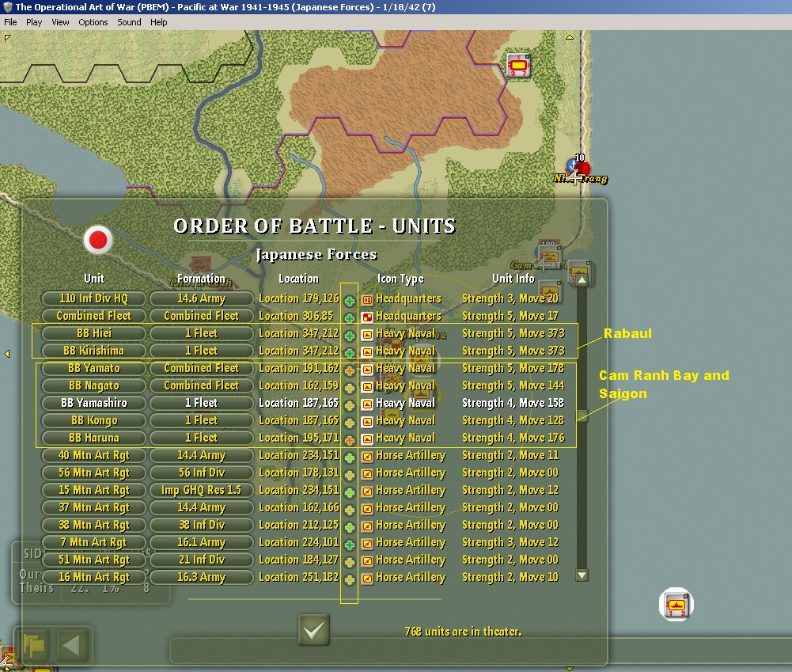
Task: Click the 'Unit' column header
Action: 94,279
